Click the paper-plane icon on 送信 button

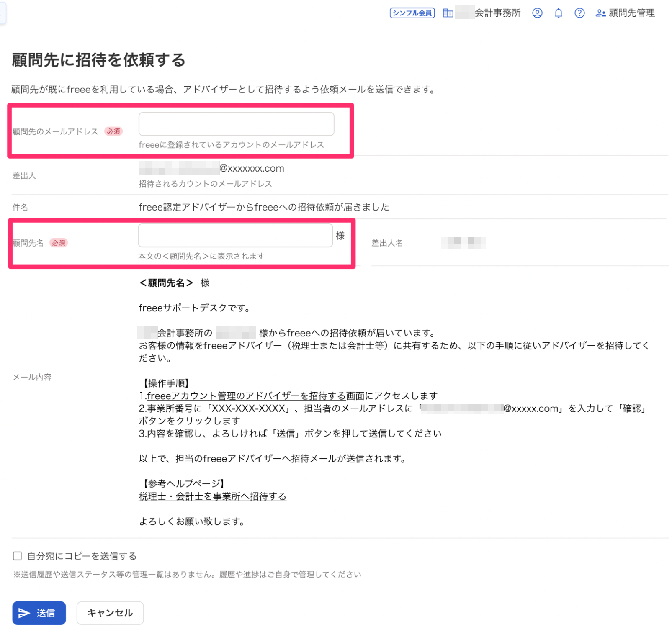click(x=24, y=613)
